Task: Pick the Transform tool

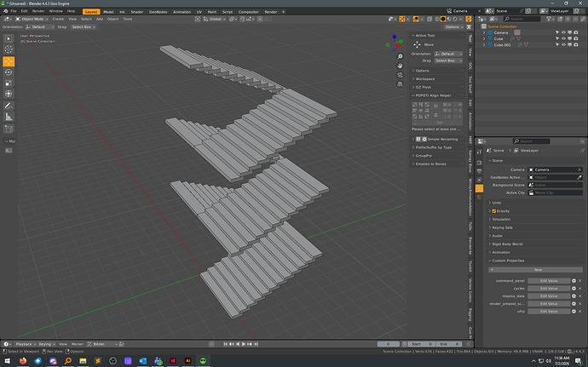Action: pyautogui.click(x=9, y=94)
